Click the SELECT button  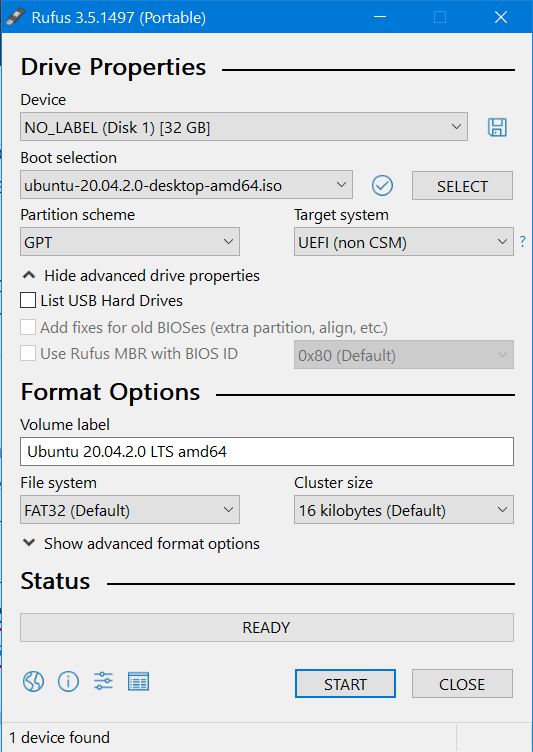click(462, 186)
